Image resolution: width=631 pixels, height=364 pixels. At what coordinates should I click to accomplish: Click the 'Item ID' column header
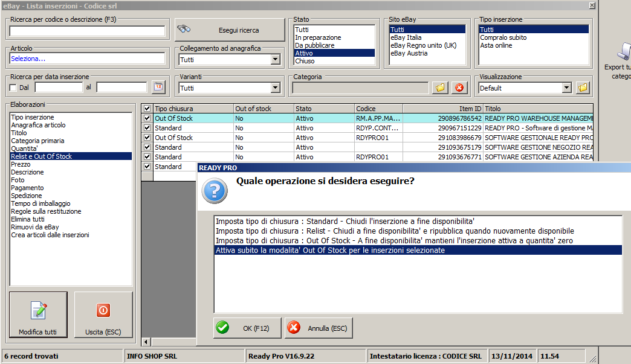pyautogui.click(x=443, y=109)
